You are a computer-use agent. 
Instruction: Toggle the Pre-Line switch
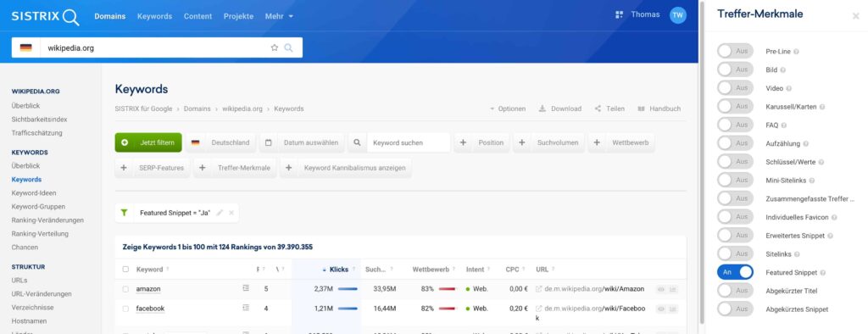(x=735, y=52)
